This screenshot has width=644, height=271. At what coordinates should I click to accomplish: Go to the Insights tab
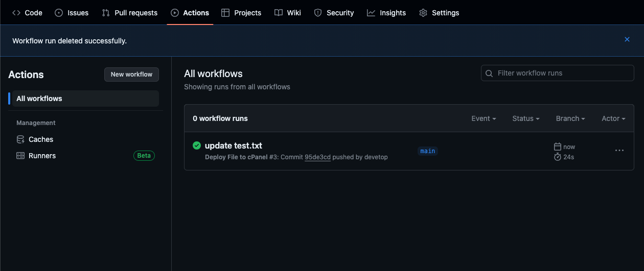coord(386,13)
